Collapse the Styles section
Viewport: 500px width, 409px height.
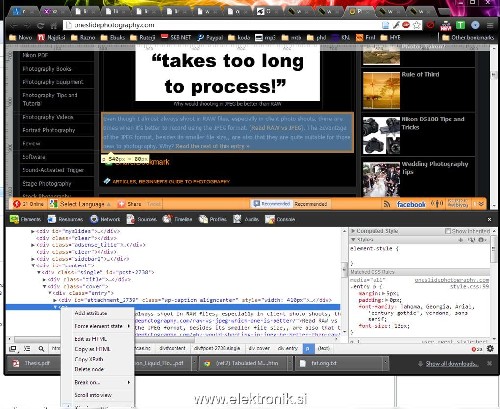[x=353, y=240]
